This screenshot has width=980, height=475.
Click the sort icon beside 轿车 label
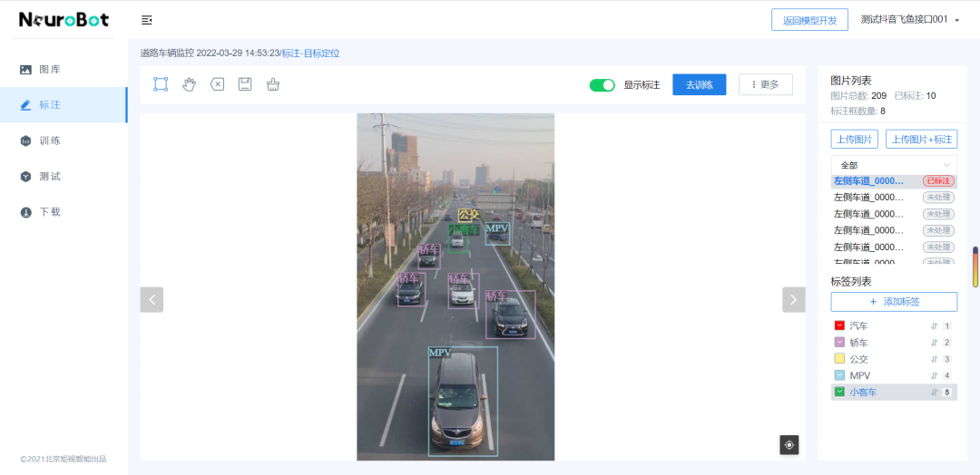935,343
